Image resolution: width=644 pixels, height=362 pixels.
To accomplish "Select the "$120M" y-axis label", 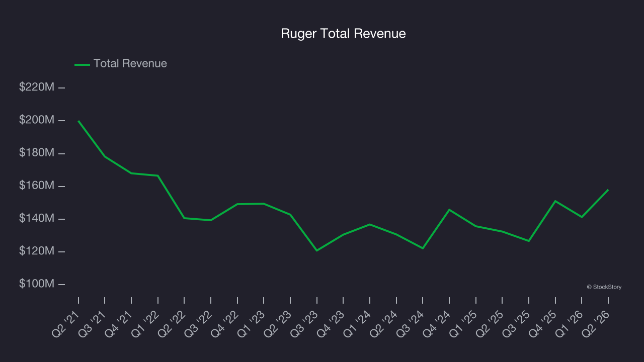I will coord(37,251).
